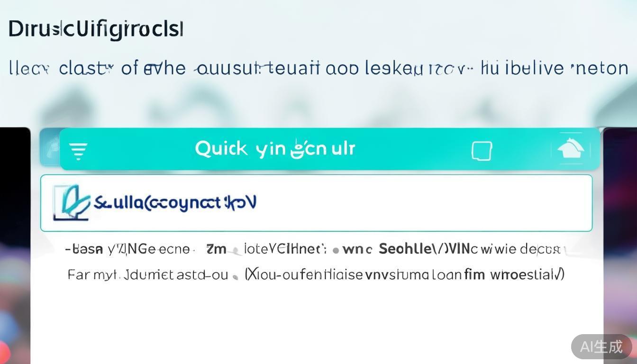Select the "-Basa yZNGe ecne" text

[x=127, y=249]
